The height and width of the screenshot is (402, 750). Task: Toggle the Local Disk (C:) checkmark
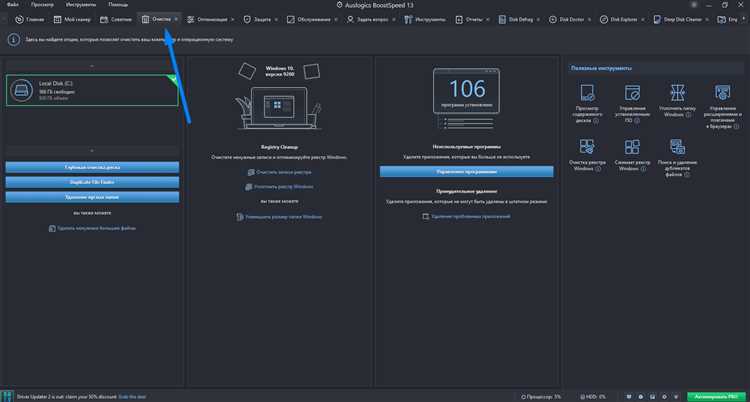173,79
